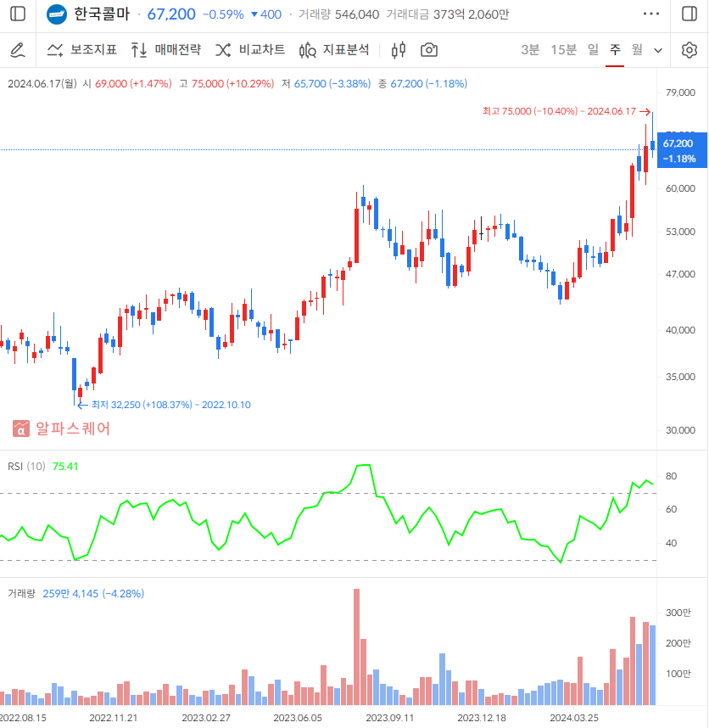
Task: Toggle the right sidebar panel icon
Action: click(689, 14)
